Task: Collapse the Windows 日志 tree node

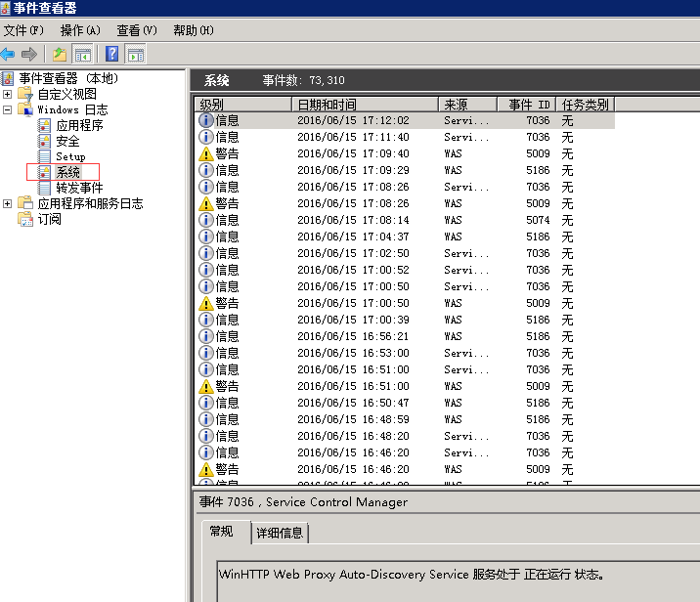Action: tap(8, 109)
